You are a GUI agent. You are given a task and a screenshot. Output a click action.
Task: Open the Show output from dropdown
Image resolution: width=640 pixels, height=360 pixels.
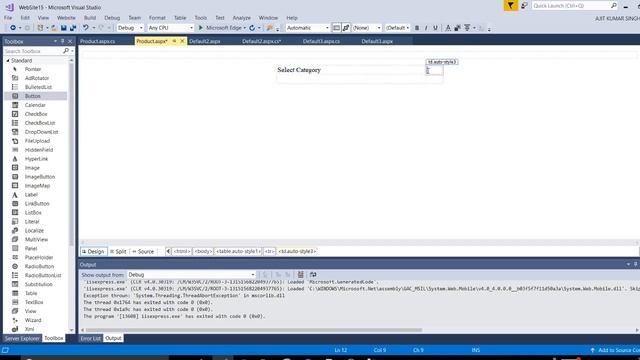(191, 275)
